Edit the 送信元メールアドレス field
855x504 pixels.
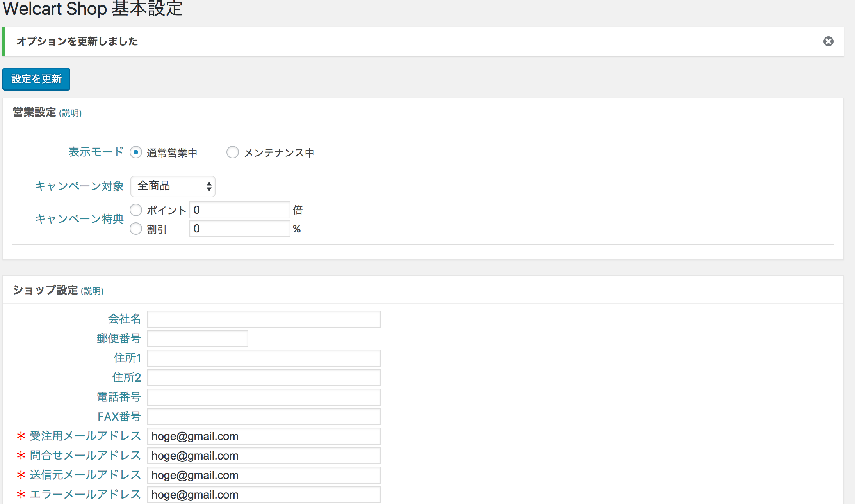[x=264, y=475]
